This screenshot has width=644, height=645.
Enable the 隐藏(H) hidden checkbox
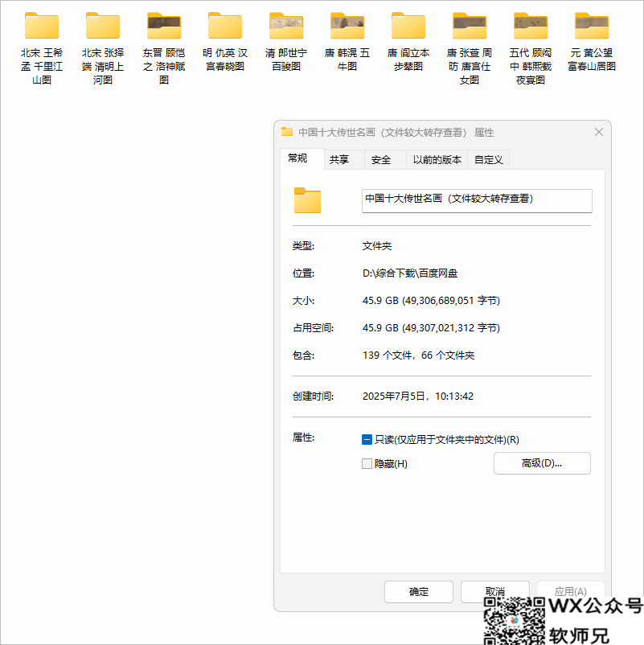click(x=367, y=463)
